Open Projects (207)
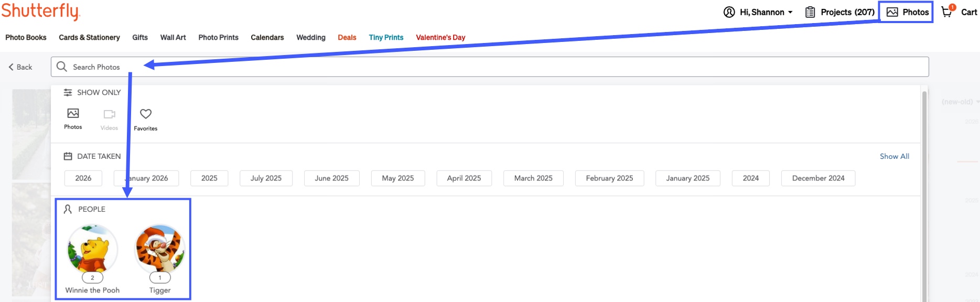Screen dimensions: 980x302 coord(847,12)
